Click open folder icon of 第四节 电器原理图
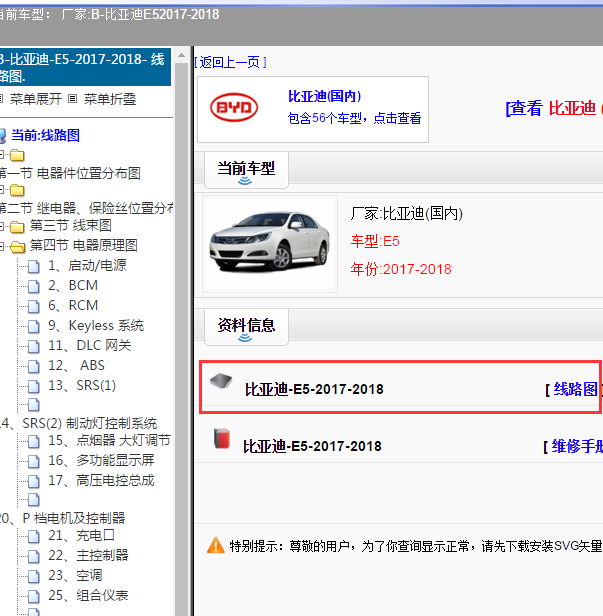The width and height of the screenshot is (603, 616). 18,247
